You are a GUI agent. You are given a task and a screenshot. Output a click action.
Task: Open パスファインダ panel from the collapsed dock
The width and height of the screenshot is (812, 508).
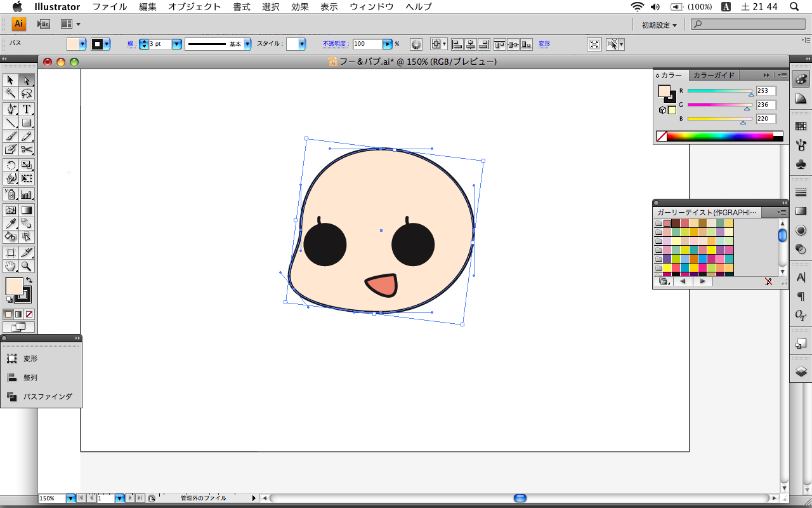pos(48,396)
